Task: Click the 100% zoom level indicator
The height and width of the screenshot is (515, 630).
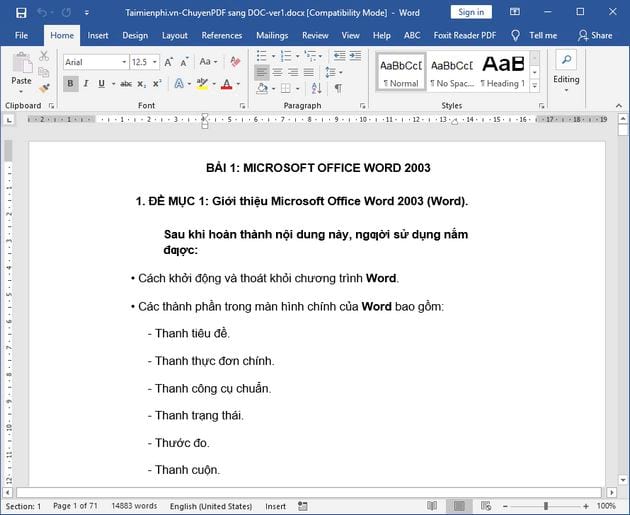Action: click(x=606, y=506)
